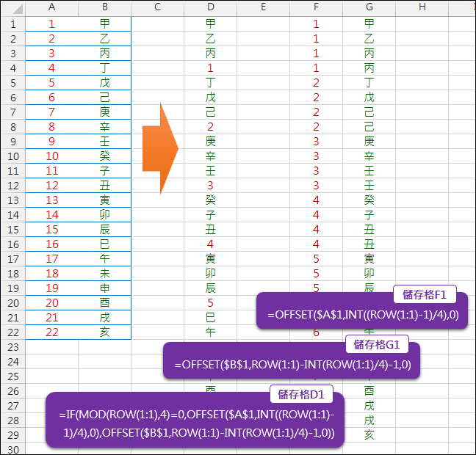Screen dimensions: 476x455
Task: Select row header 30
Action: coord(12,449)
